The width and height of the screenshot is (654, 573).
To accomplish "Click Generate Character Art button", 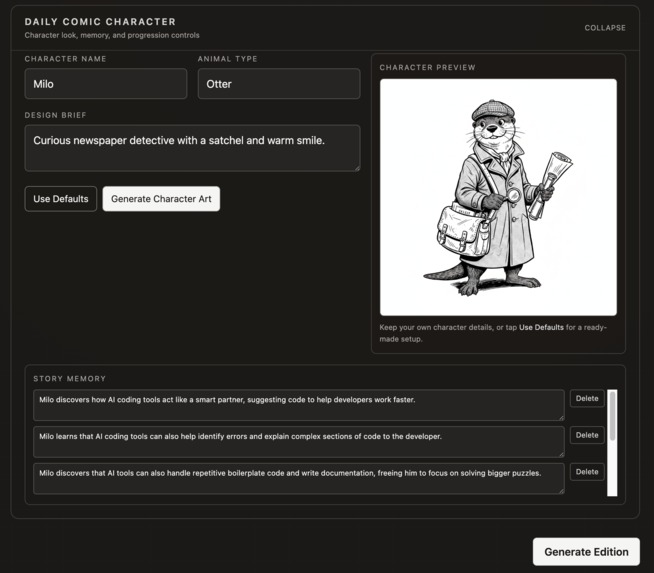I will point(161,199).
